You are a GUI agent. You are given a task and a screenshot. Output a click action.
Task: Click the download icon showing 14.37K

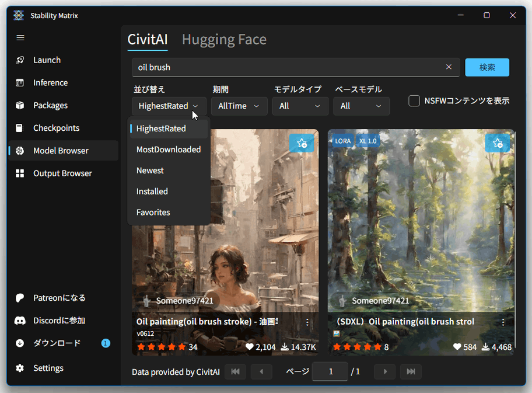tap(285, 347)
